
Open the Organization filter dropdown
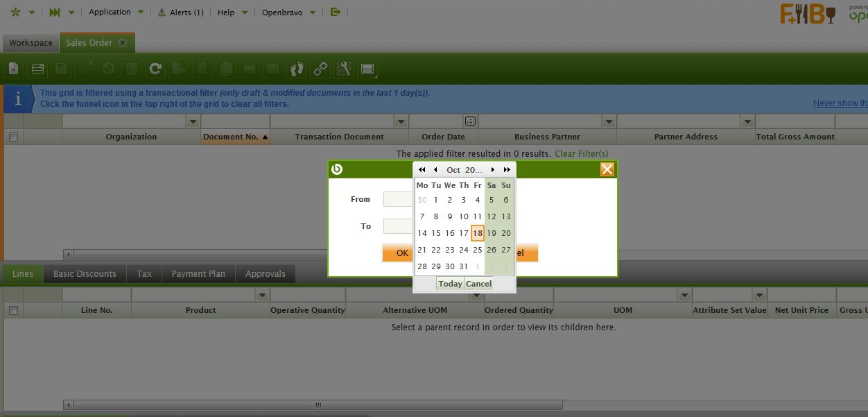193,121
